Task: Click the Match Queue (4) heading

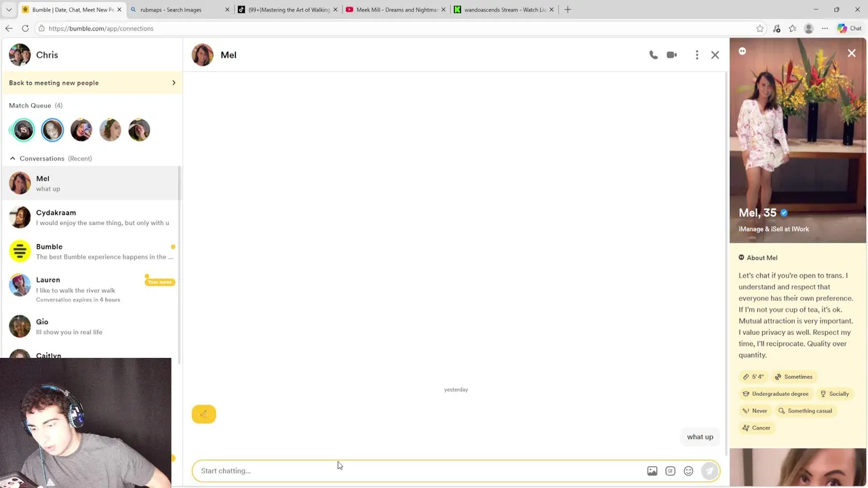Action: point(35,106)
